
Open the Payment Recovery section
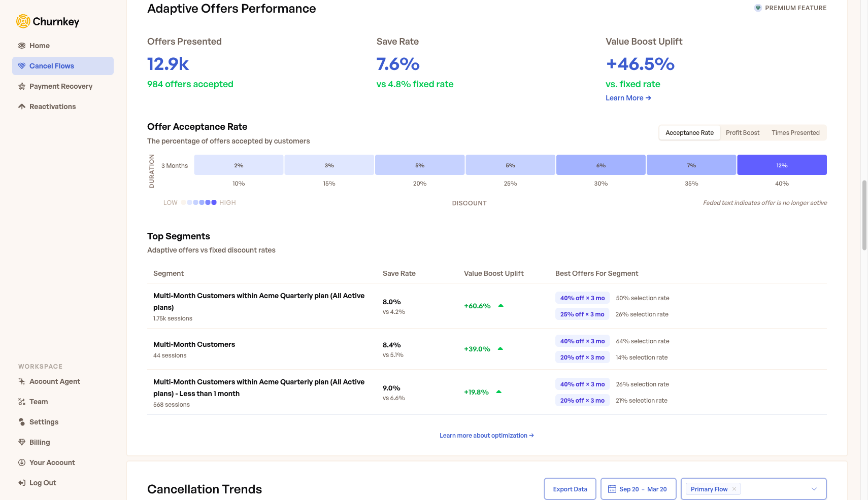[x=61, y=86]
